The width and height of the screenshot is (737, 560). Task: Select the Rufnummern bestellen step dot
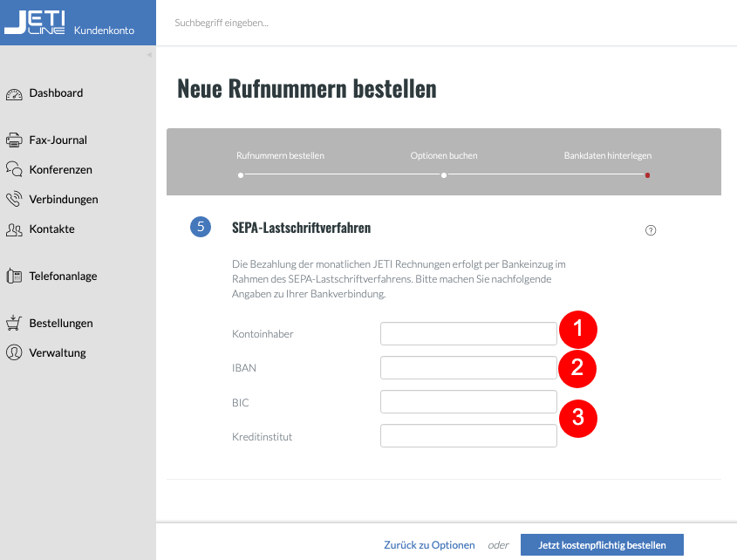click(x=241, y=175)
